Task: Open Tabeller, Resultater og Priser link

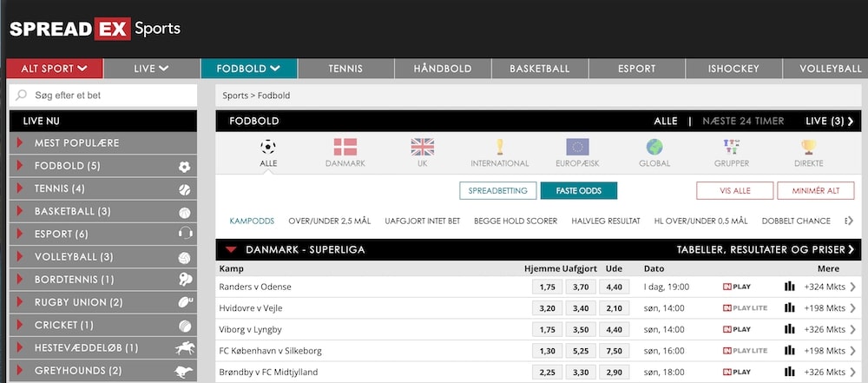Action: (x=766, y=250)
